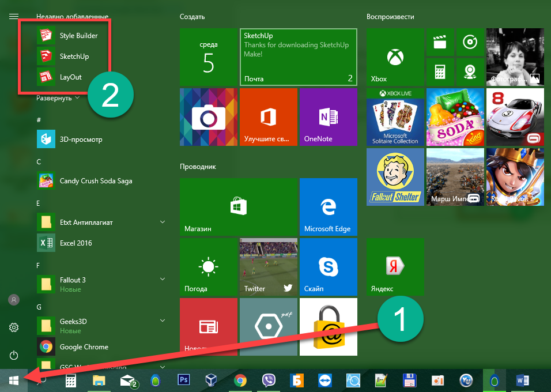Click the OneNote tile
The height and width of the screenshot is (392, 551).
[x=327, y=117]
